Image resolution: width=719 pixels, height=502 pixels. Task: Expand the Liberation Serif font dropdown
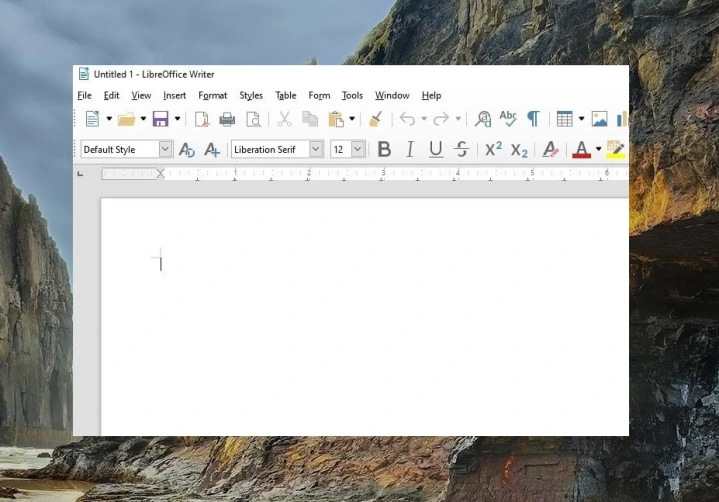315,149
